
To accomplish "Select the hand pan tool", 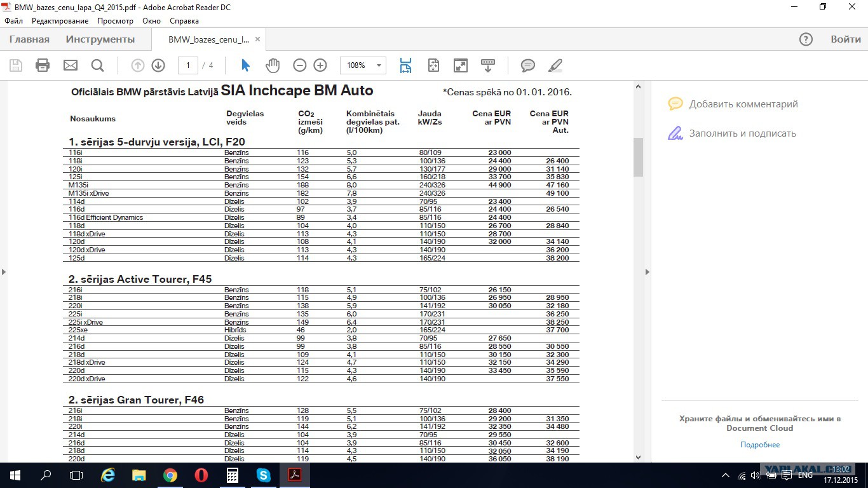I will click(272, 65).
